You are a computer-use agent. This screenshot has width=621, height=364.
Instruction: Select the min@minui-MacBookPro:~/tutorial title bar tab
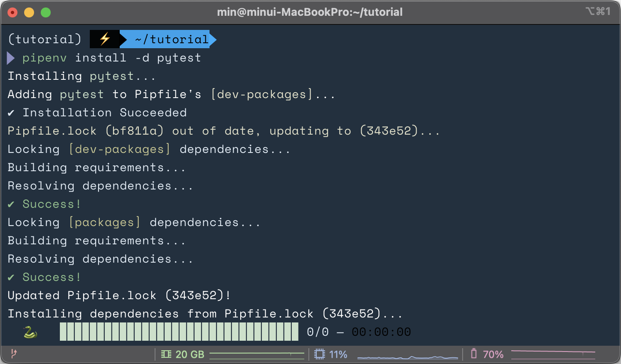pyautogui.click(x=310, y=12)
